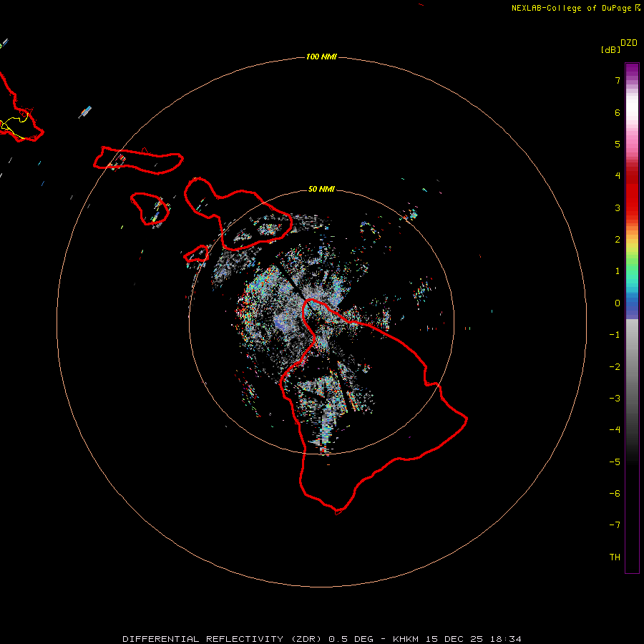
Task: Click the -6 value on the color scale
Action: point(615,493)
